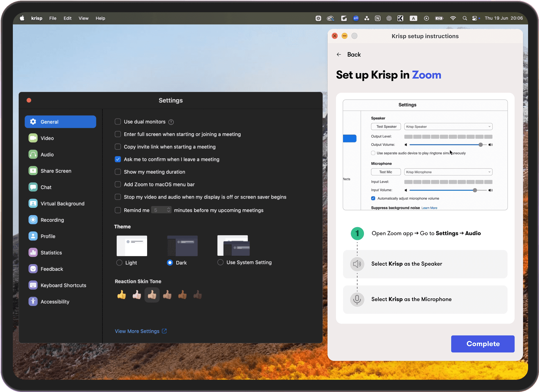
Task: Select the Profile person icon
Action: click(x=33, y=236)
